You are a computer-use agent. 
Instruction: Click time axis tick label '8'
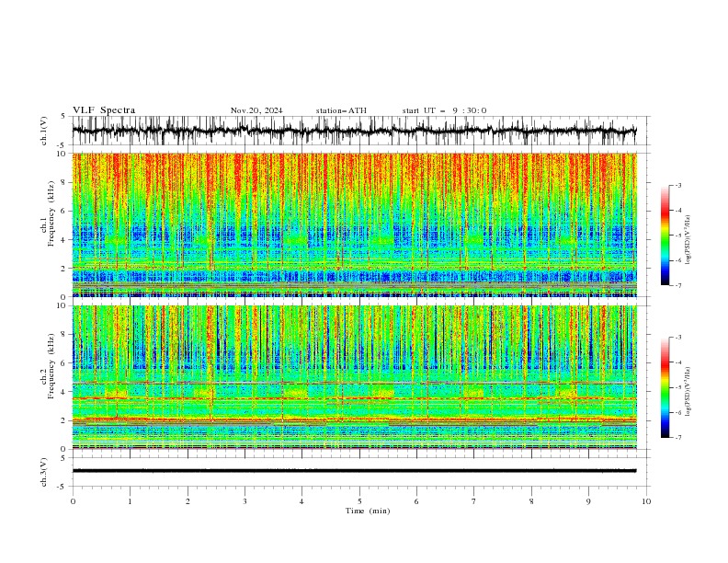point(531,501)
